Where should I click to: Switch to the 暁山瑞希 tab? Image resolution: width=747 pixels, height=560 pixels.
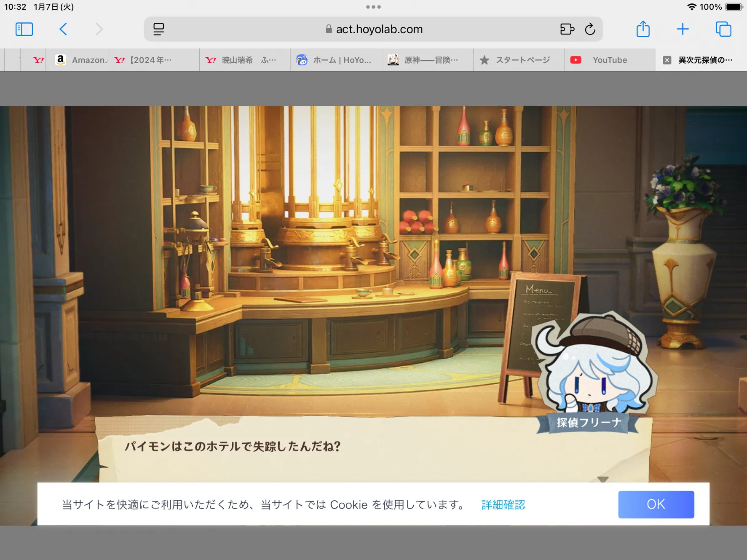(245, 60)
